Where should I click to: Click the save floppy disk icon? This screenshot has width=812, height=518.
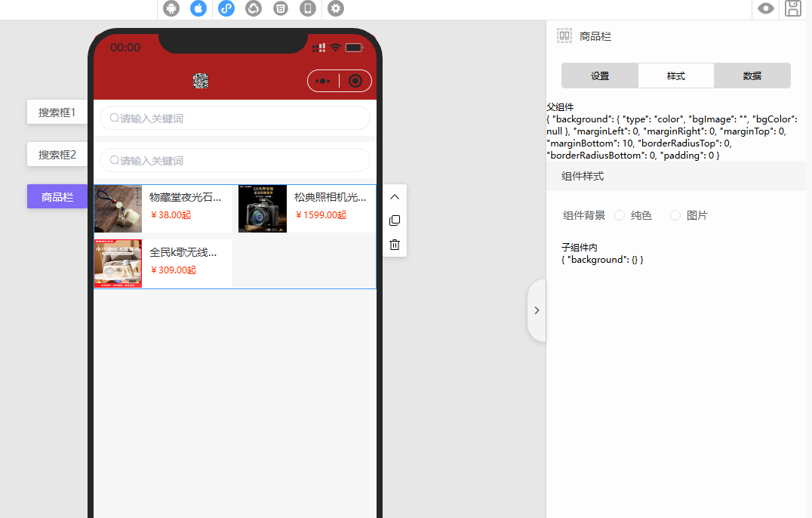(792, 8)
